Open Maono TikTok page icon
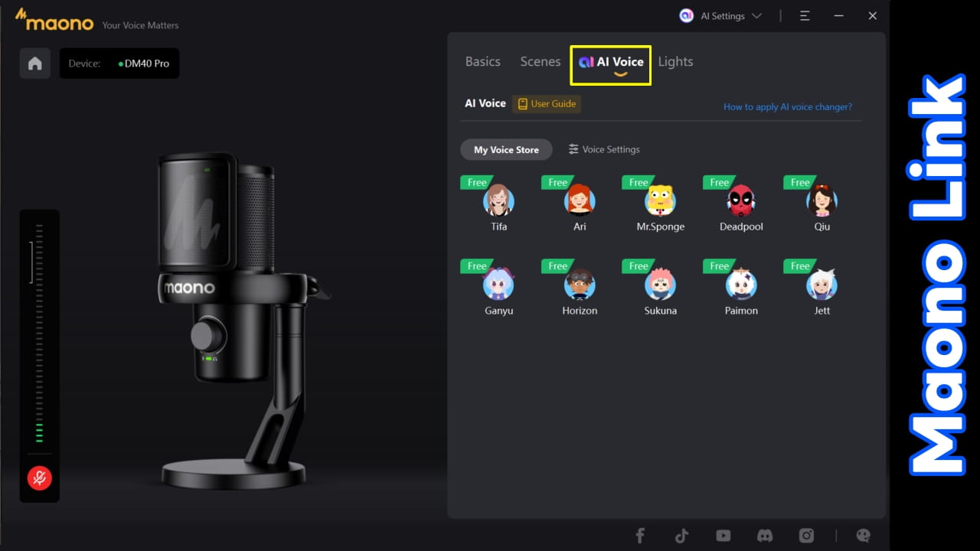This screenshot has height=551, width=980. pyautogui.click(x=681, y=536)
